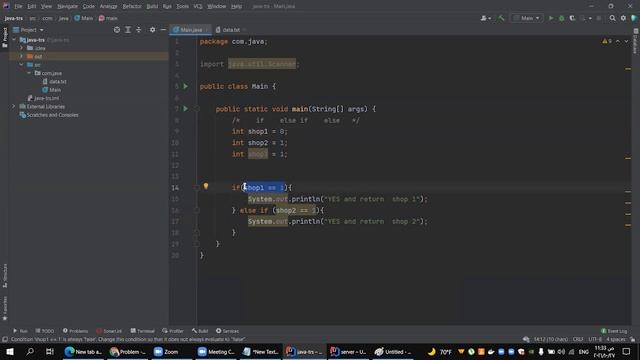The width and height of the screenshot is (640, 360).
Task: Go to previous highlighted error arrow
Action: tap(618, 41)
